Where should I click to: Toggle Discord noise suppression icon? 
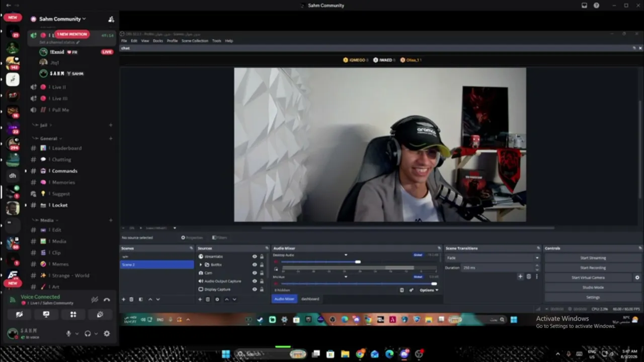[95, 300]
